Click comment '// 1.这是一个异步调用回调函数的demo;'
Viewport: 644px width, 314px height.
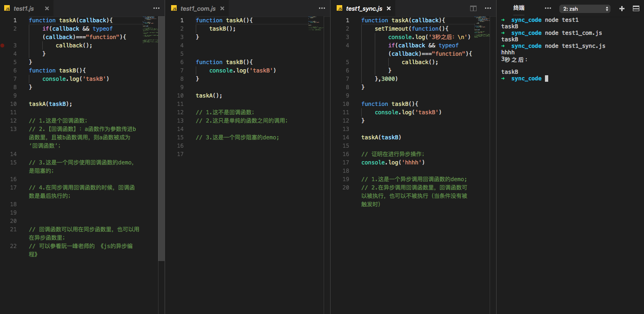pyautogui.click(x=414, y=179)
